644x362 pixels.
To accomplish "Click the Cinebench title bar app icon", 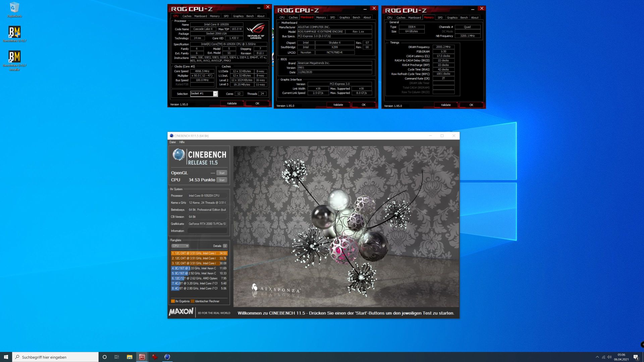I will point(171,136).
